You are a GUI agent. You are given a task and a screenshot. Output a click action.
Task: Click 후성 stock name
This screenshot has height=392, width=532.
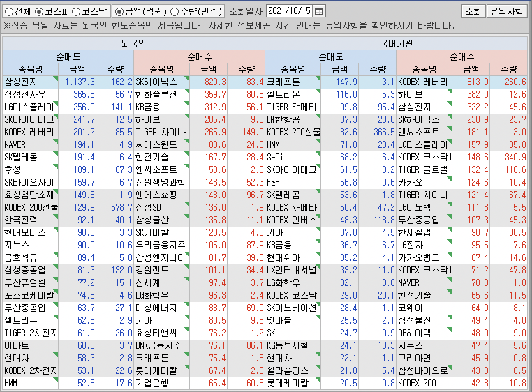point(13,170)
